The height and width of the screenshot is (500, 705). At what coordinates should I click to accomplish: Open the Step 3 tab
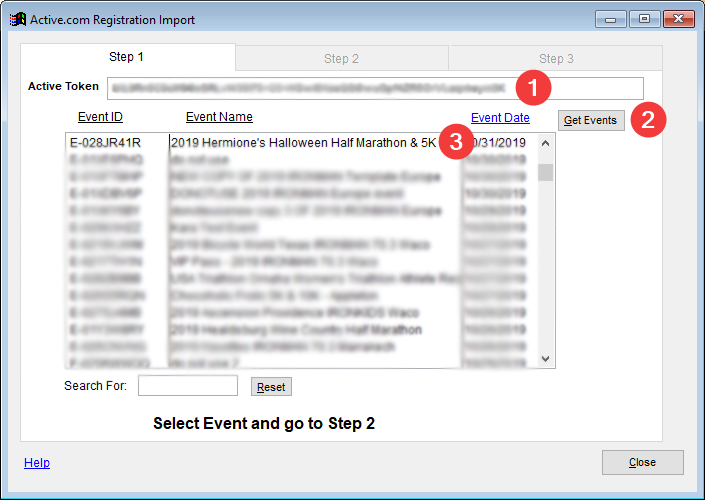(x=556, y=58)
